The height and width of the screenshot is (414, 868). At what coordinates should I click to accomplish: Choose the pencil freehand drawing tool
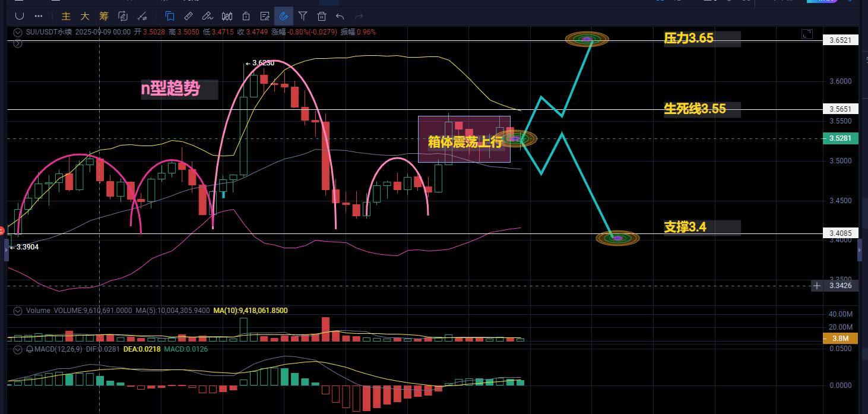(207, 16)
